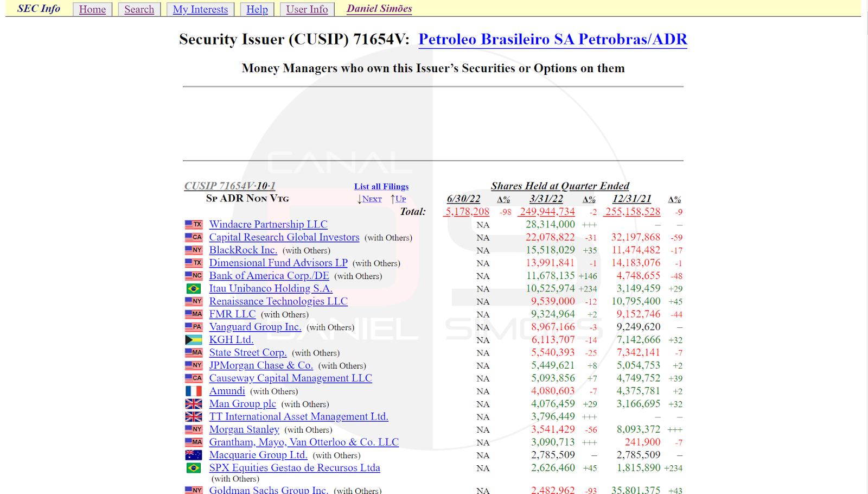Click the Brazil flag beside SPX Equities Gestao de Recursos Ltda
868x494 pixels.
click(x=194, y=468)
